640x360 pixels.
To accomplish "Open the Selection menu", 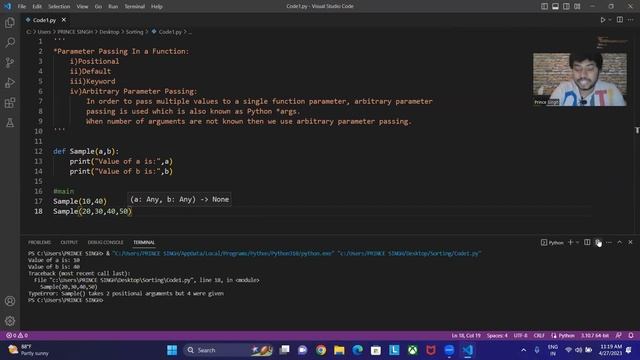I will pos(59,7).
